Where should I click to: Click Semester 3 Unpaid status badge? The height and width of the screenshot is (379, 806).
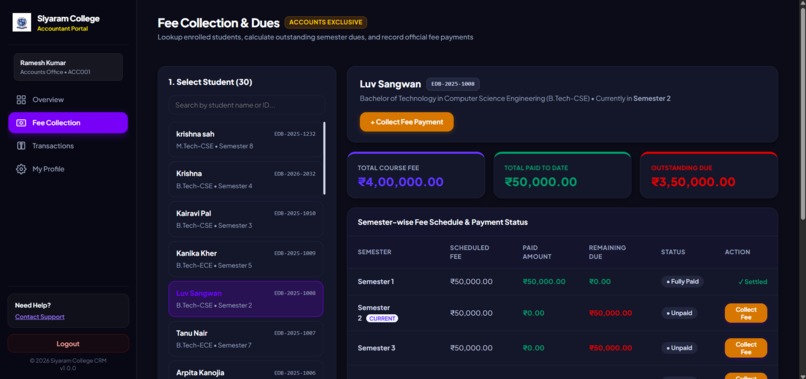pos(679,348)
